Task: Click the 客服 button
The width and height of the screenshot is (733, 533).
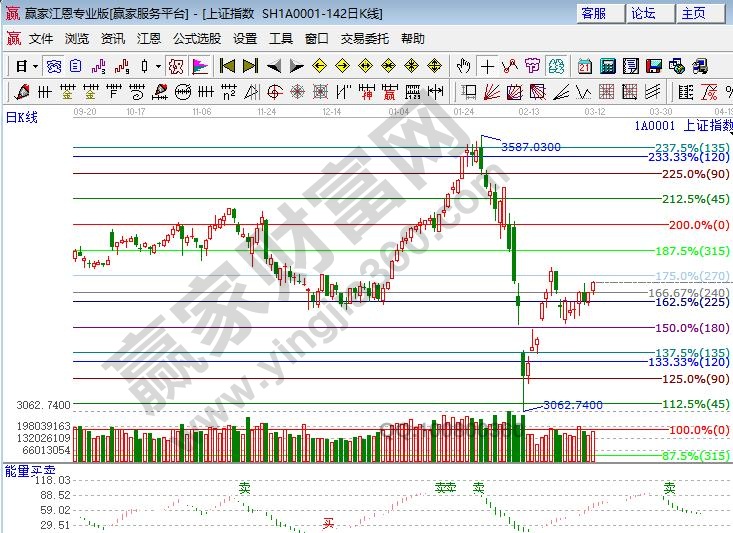Action: tap(594, 13)
